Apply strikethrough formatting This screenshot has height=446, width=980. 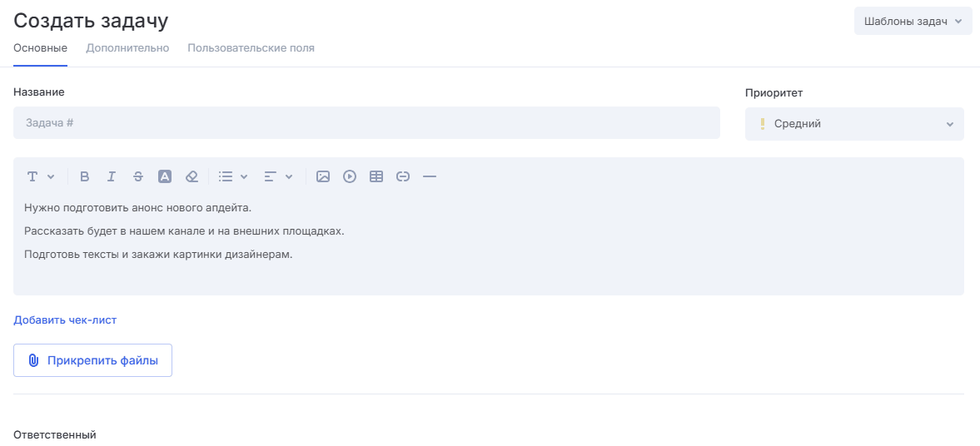pos(138,176)
